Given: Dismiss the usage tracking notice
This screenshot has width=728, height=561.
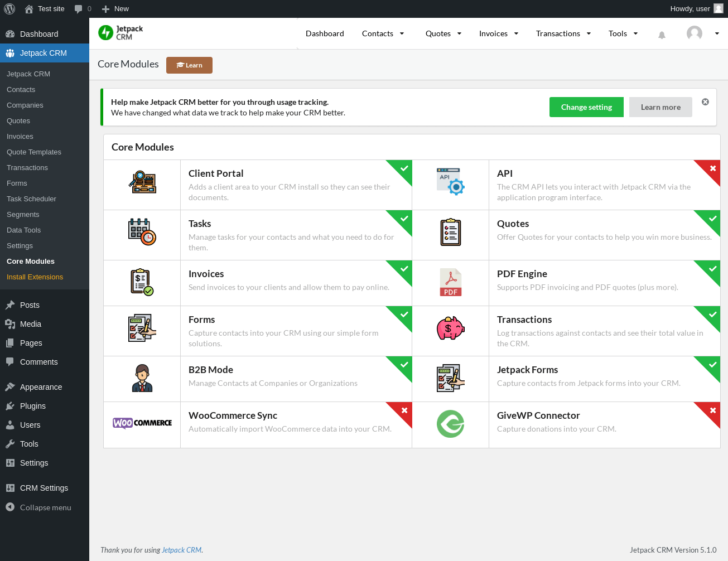Looking at the screenshot, I should [705, 102].
